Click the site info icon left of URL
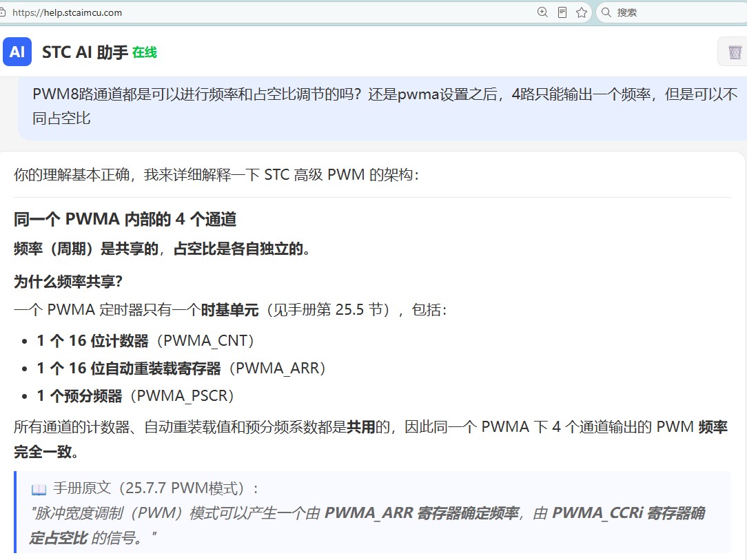 [x=2, y=12]
